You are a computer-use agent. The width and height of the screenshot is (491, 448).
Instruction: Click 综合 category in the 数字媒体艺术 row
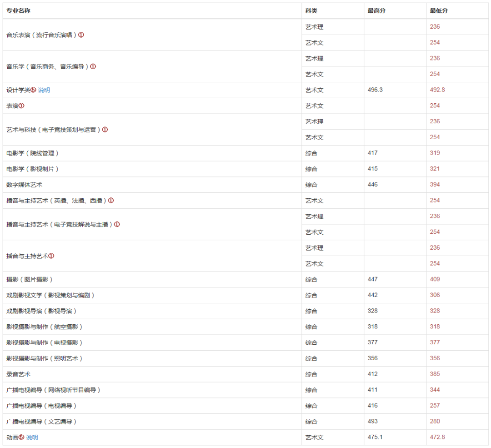311,185
